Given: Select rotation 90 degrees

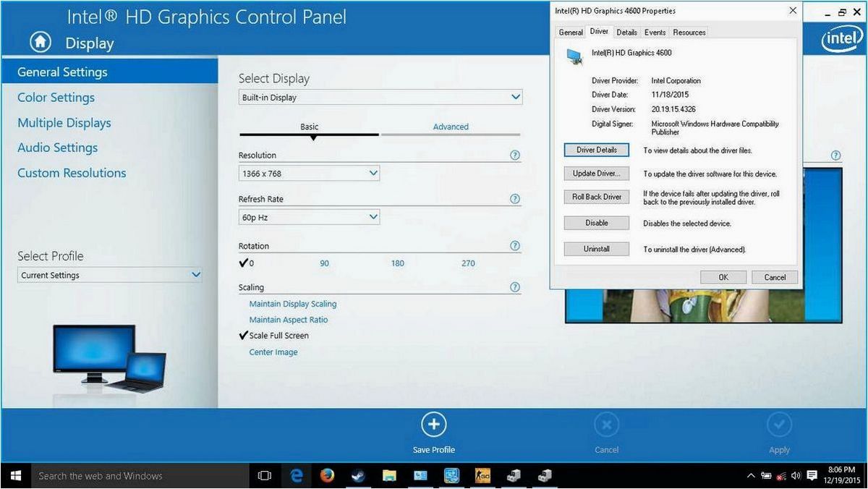Looking at the screenshot, I should [x=324, y=263].
